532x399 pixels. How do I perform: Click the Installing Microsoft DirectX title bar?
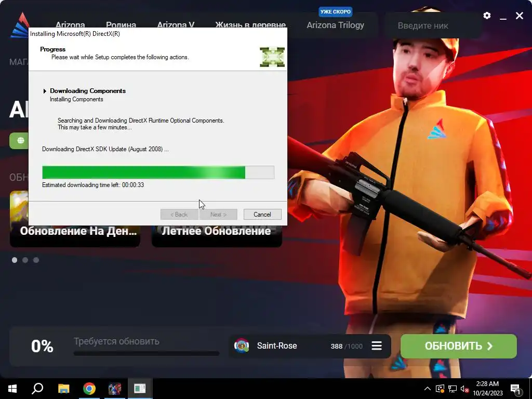coord(158,34)
